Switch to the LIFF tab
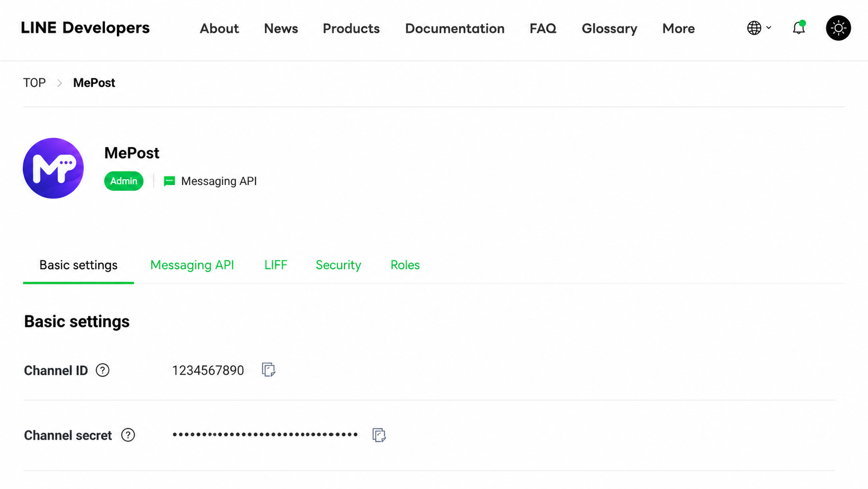 (276, 265)
